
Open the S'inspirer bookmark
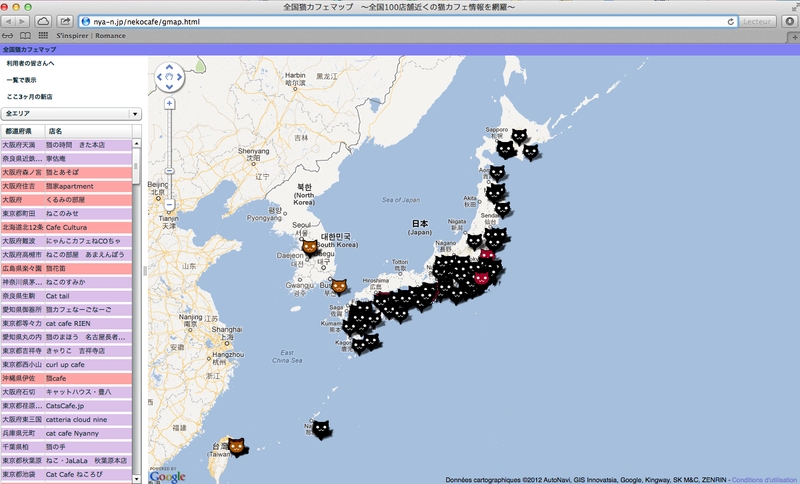pos(71,35)
